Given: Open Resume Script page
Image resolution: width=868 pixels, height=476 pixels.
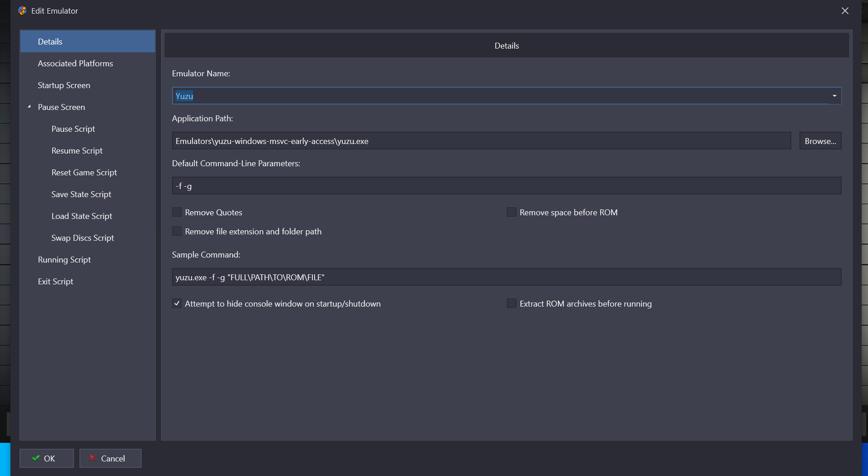Looking at the screenshot, I should pos(77,150).
